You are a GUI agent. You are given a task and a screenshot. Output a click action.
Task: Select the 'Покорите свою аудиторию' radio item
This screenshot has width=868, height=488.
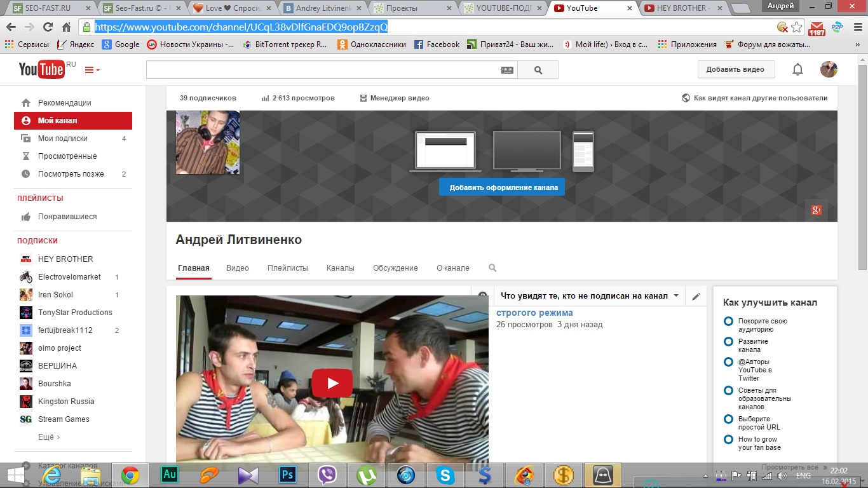tap(729, 322)
